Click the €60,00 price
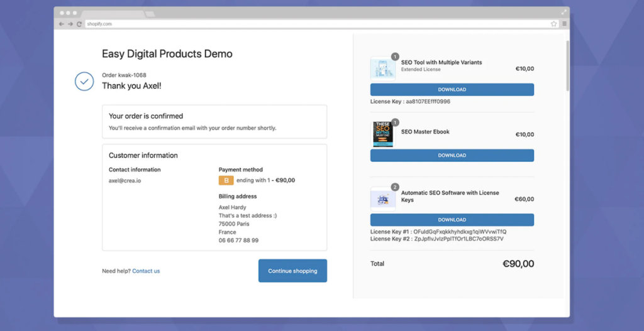The height and width of the screenshot is (331, 644). [525, 199]
